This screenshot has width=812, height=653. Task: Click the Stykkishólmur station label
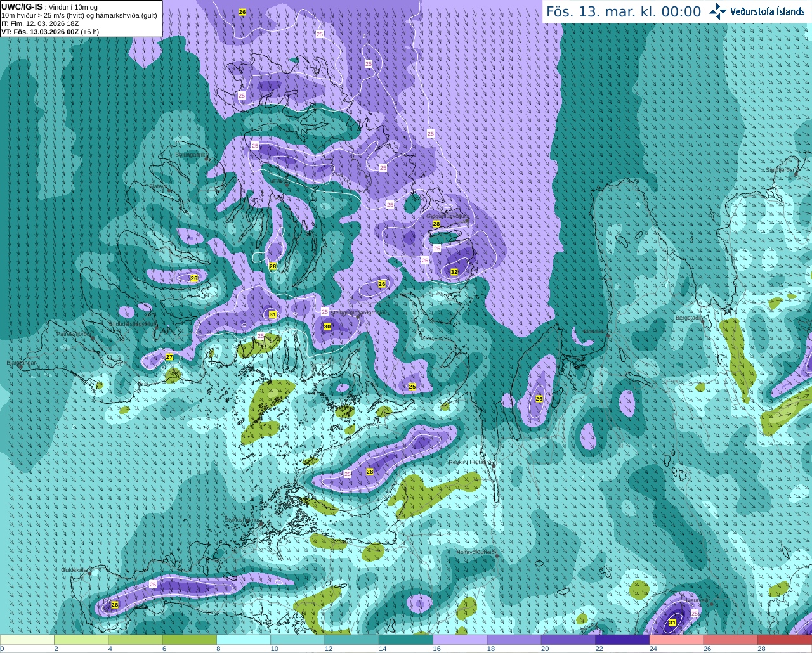[242, 520]
